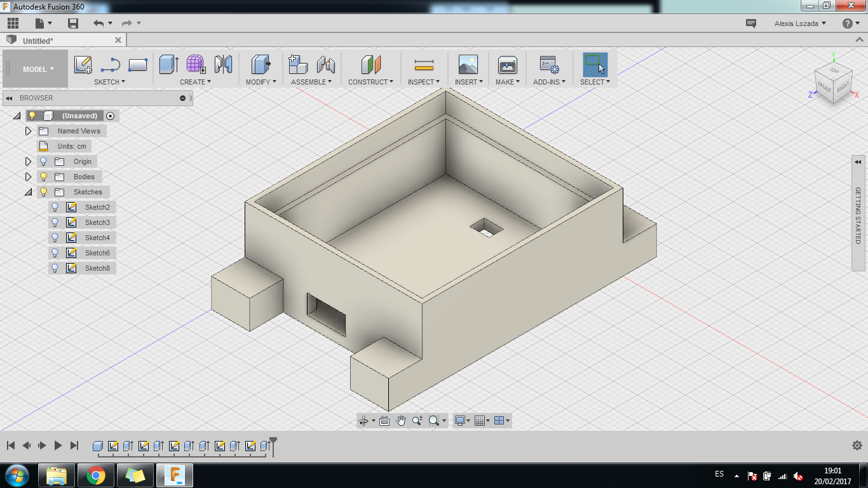Click the Insert image icon

click(x=468, y=64)
